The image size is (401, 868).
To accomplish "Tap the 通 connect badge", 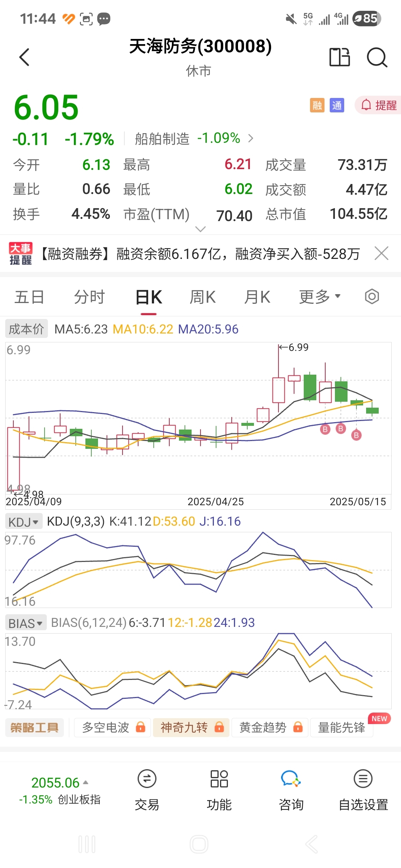I will pos(337,105).
